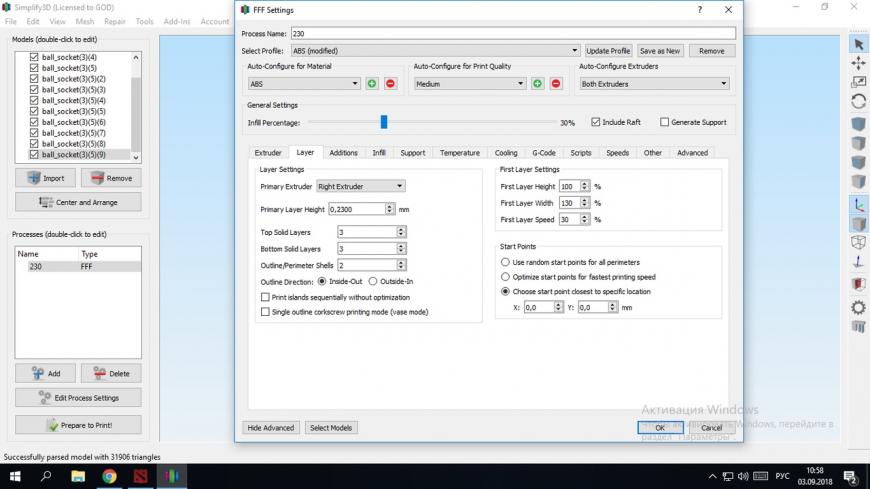Enable single outline corkscrew vase mode

tap(265, 312)
